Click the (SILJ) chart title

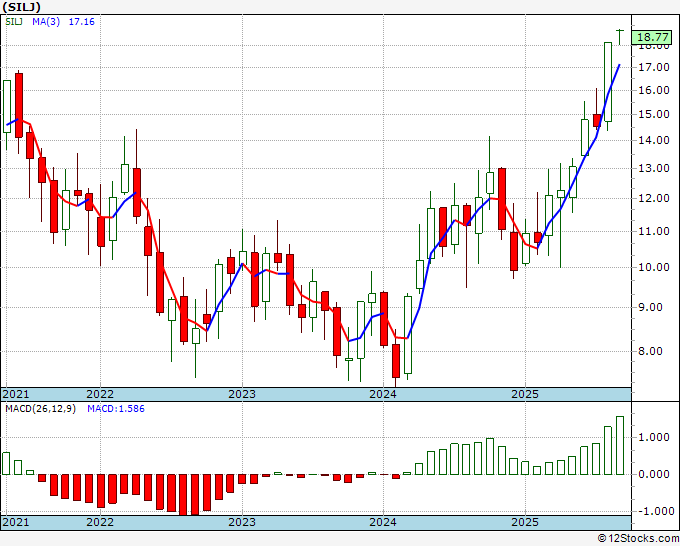(x=22, y=7)
